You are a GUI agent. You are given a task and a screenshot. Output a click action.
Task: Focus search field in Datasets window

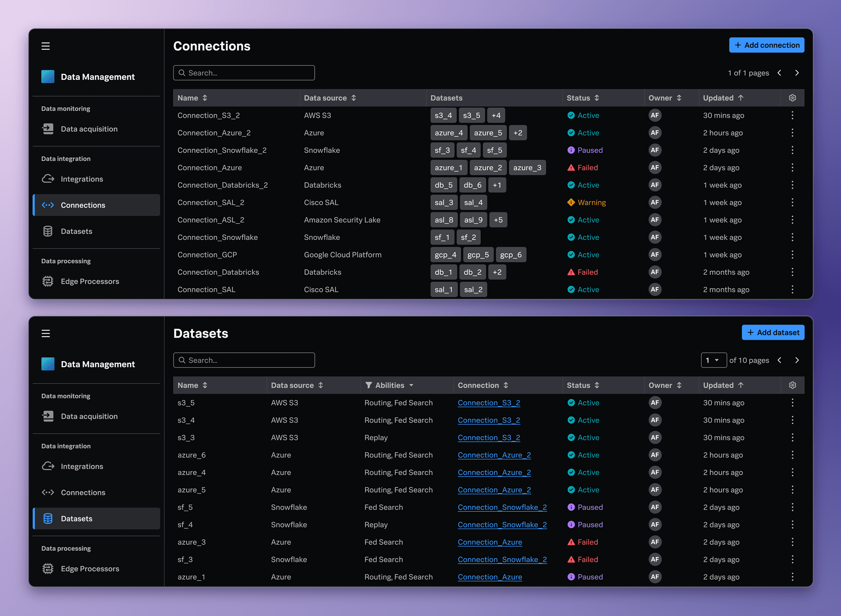(x=244, y=360)
